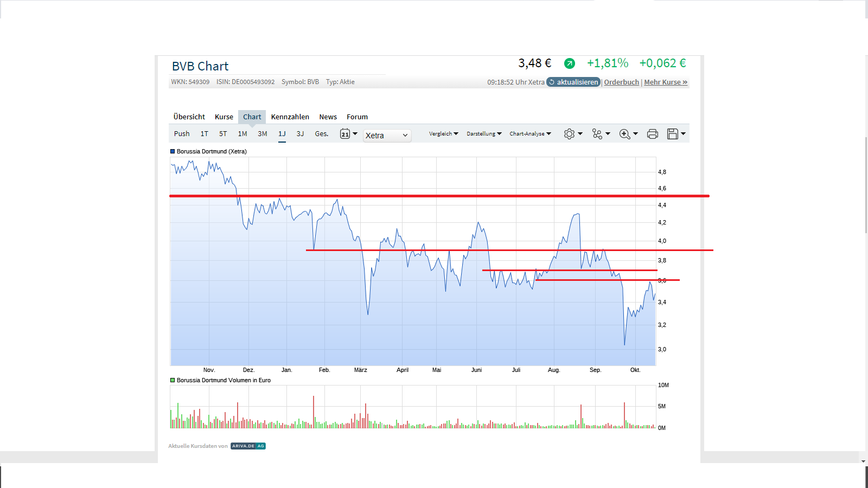Select the 1J time range

[x=282, y=134]
